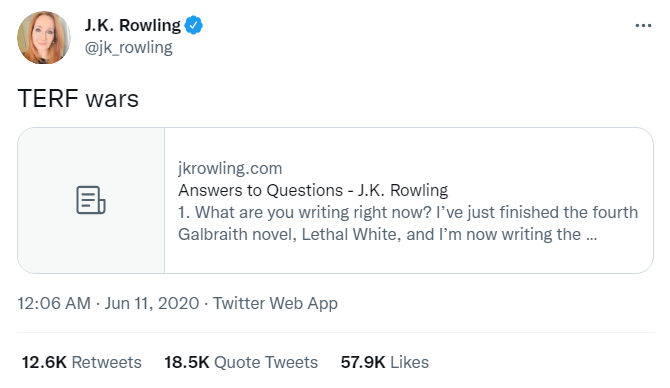Click the TERF wars tweet text

tap(78, 99)
